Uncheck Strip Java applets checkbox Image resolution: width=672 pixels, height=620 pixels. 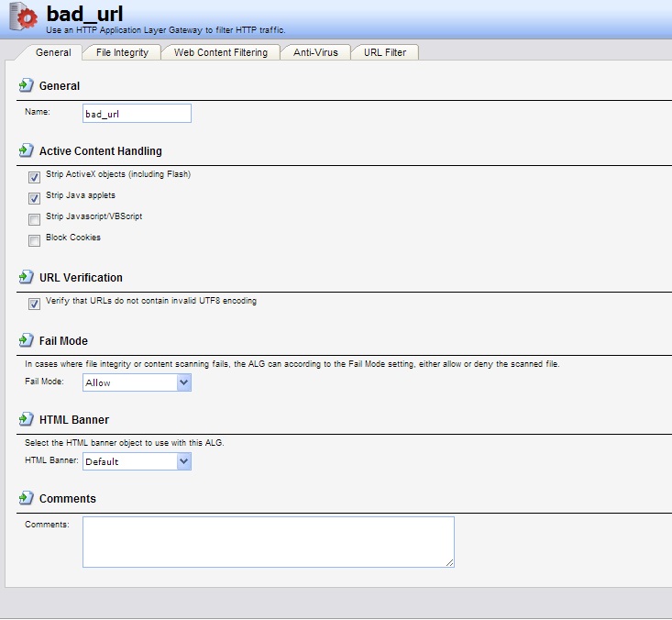pos(35,198)
